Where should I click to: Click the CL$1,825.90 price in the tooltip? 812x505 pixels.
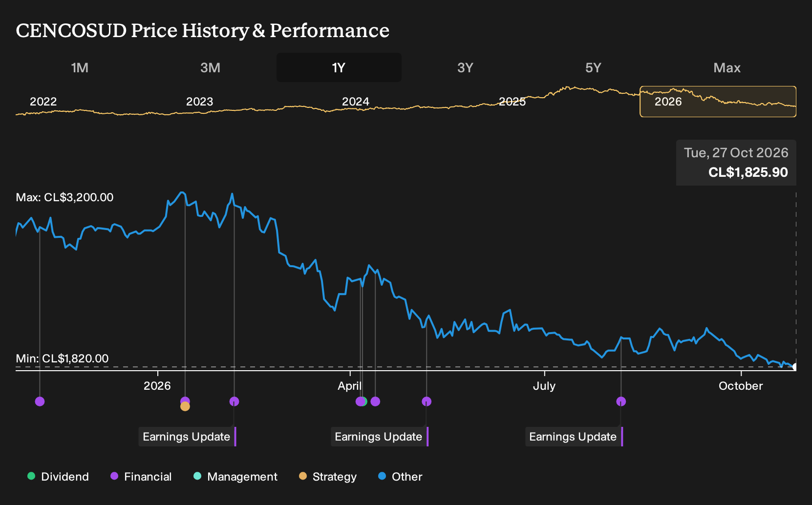[748, 172]
